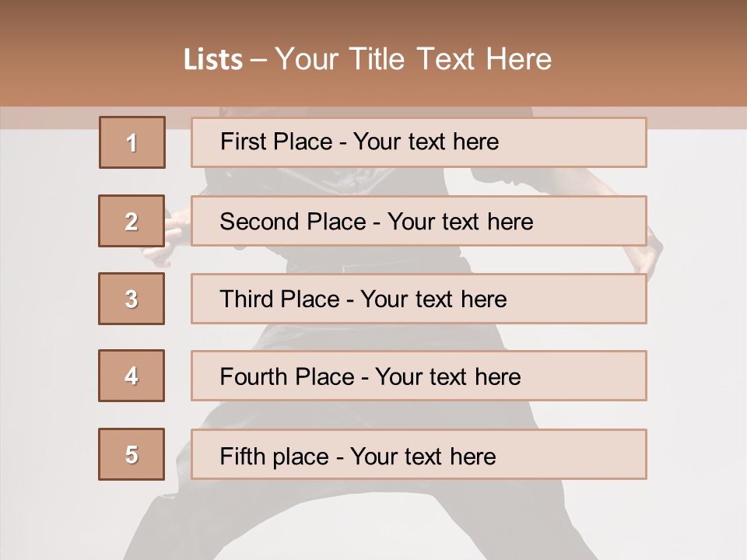Click the Fifth place text bar
The width and height of the screenshot is (747, 560).
[419, 454]
